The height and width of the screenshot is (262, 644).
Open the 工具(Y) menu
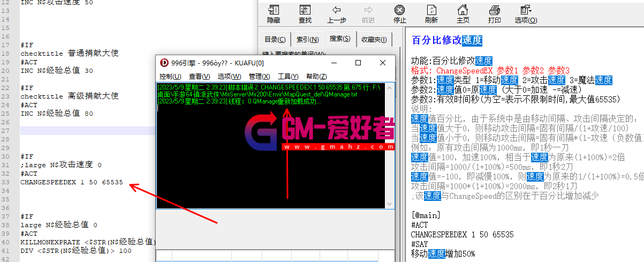(288, 76)
